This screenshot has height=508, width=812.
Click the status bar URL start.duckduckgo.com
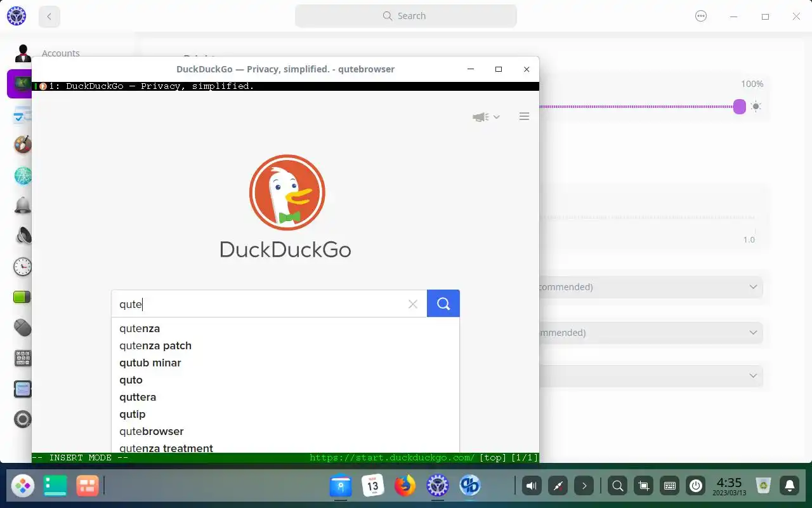pos(392,458)
